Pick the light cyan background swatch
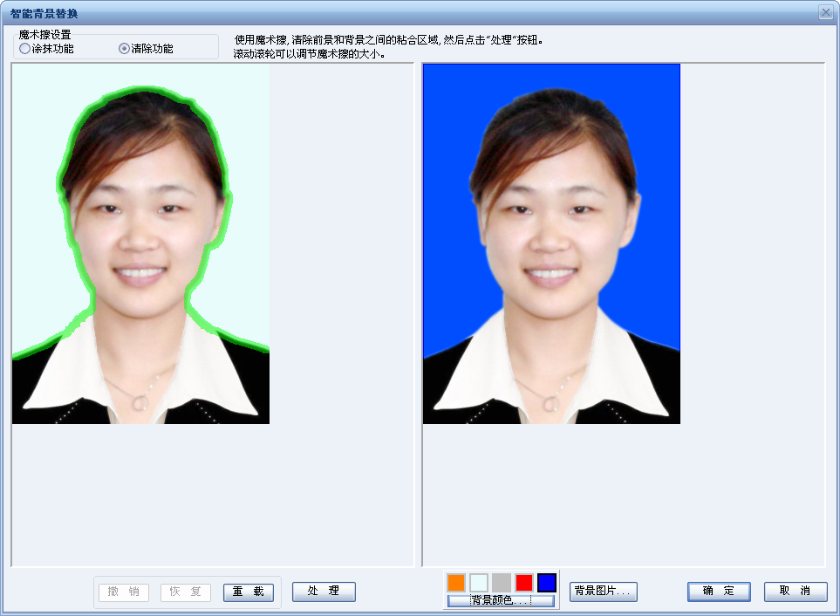Image resolution: width=840 pixels, height=616 pixels. click(479, 582)
